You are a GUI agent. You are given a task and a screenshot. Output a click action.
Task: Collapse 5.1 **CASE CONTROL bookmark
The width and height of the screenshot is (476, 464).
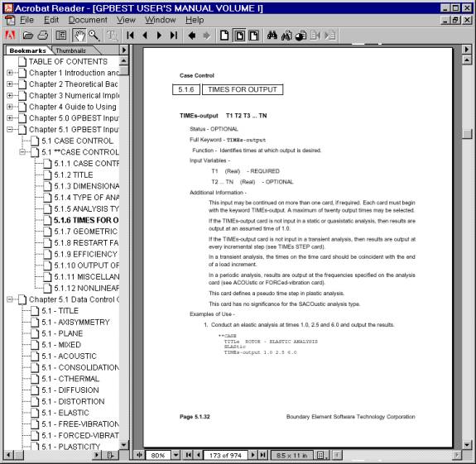[x=22, y=152]
